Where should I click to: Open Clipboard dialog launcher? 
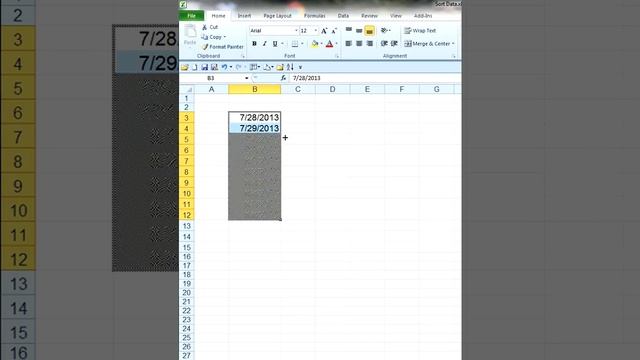(x=243, y=56)
